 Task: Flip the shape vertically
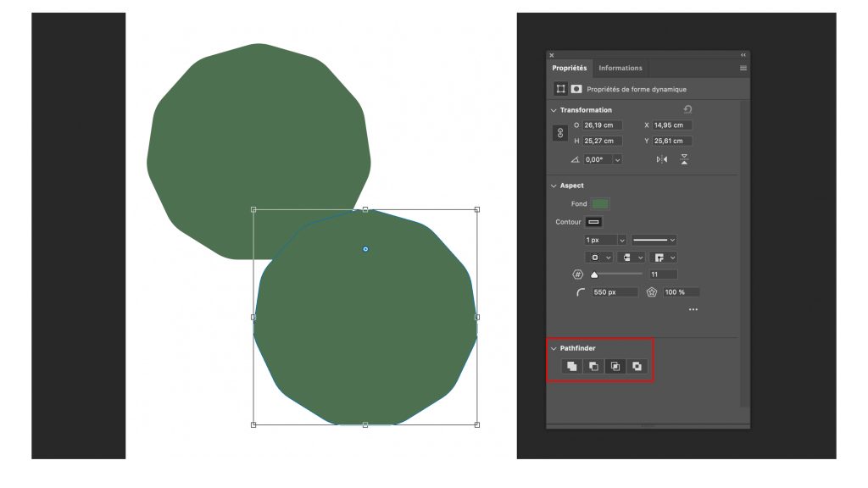[x=684, y=159]
